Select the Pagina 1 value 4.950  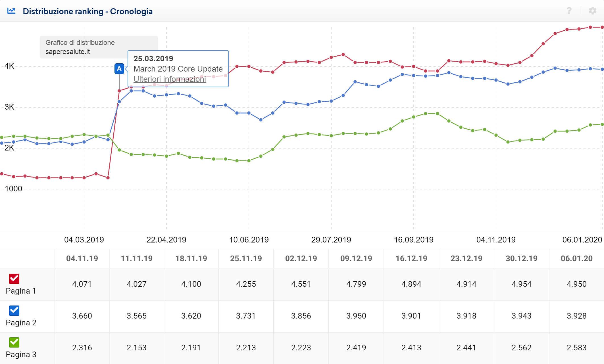click(x=577, y=284)
